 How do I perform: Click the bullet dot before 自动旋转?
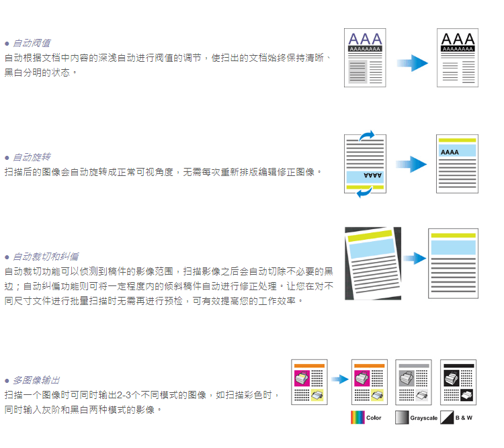(7, 157)
